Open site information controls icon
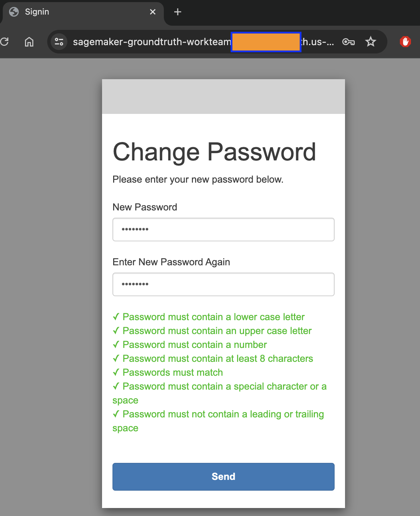 59,42
